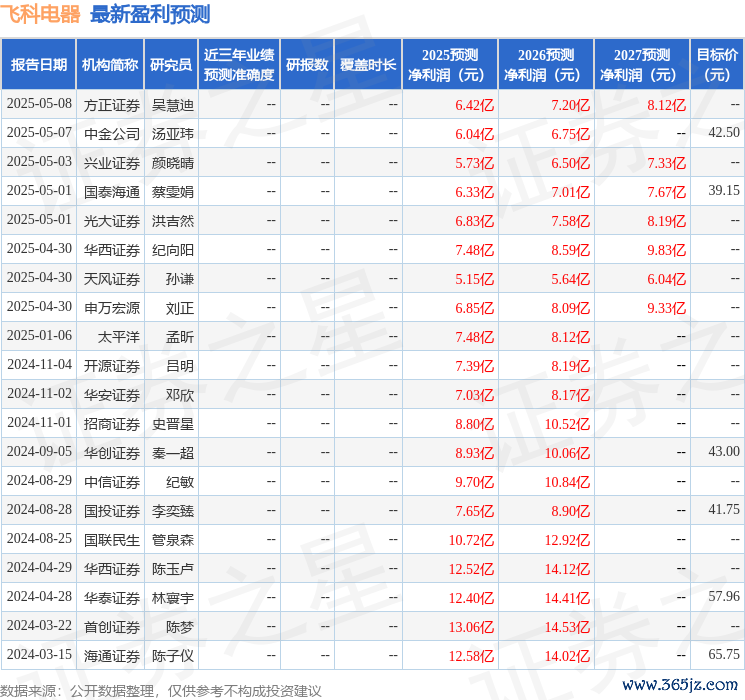Select institution 中金公司
The image size is (745, 700).
[x=112, y=134]
